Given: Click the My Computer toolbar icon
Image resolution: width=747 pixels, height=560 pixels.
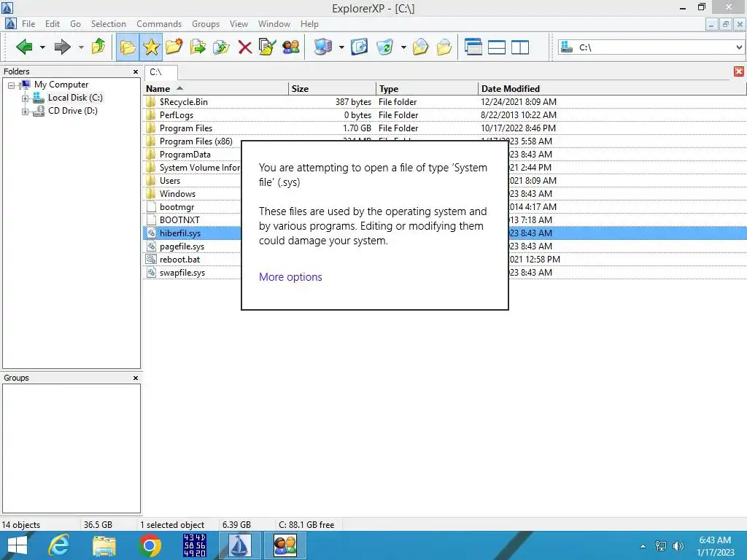Looking at the screenshot, I should (323, 47).
